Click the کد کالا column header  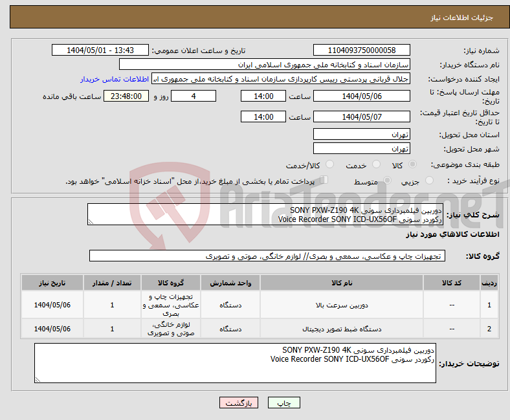coord(452,283)
